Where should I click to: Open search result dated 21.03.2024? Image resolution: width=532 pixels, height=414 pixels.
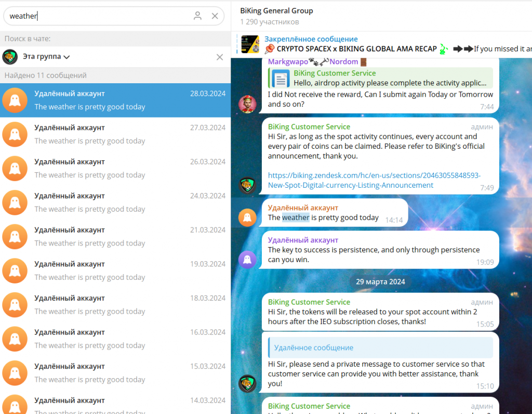coord(115,236)
